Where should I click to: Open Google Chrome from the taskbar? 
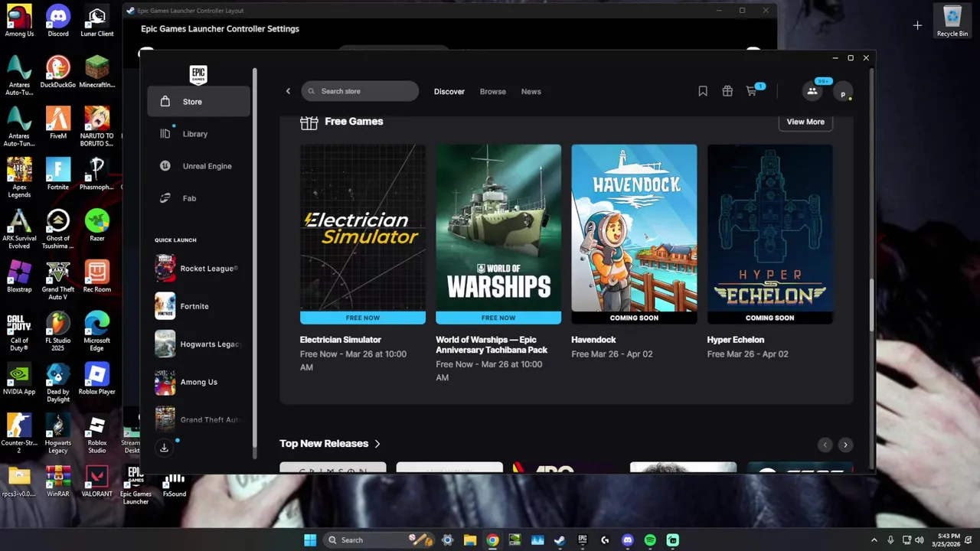click(492, 540)
